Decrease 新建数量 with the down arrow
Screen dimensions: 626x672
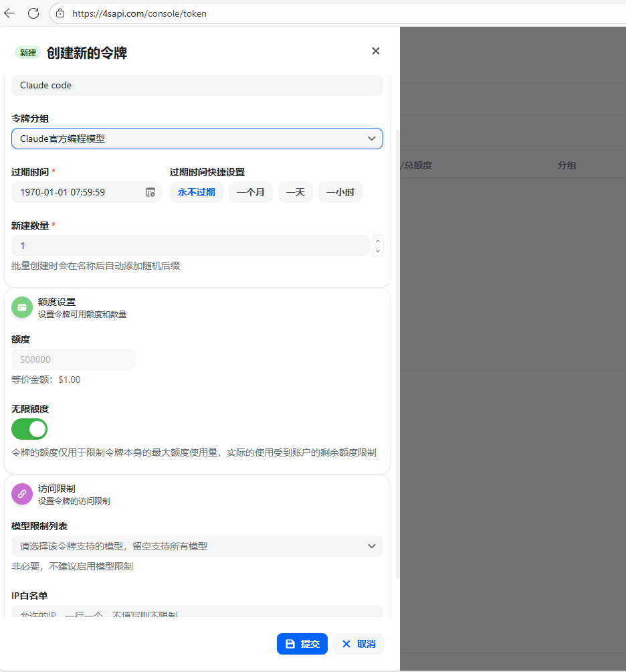coord(378,251)
